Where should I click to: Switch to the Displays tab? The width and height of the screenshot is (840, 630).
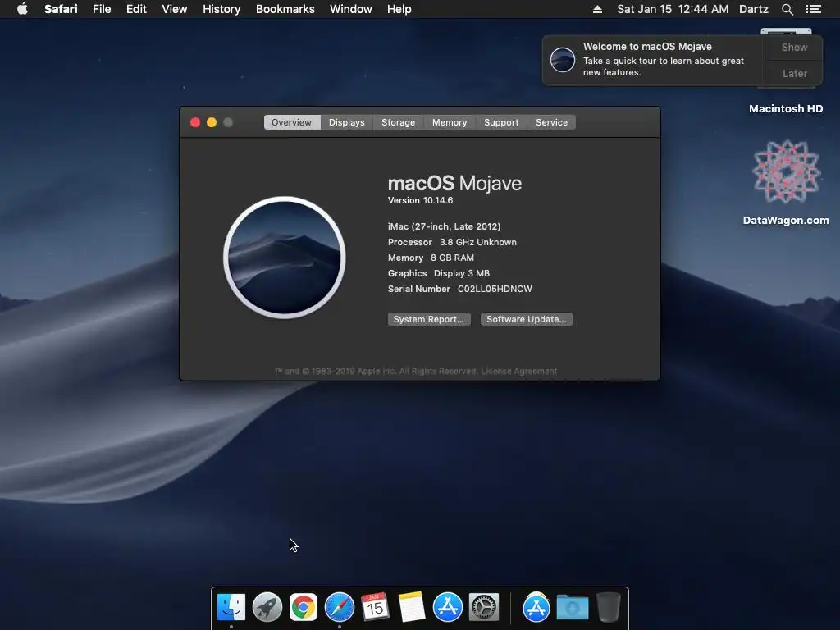(347, 122)
